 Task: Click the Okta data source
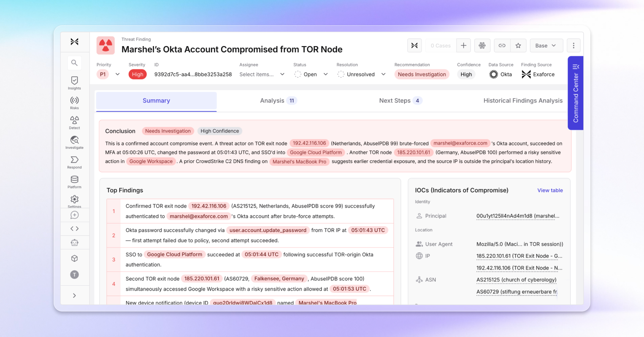click(x=500, y=74)
